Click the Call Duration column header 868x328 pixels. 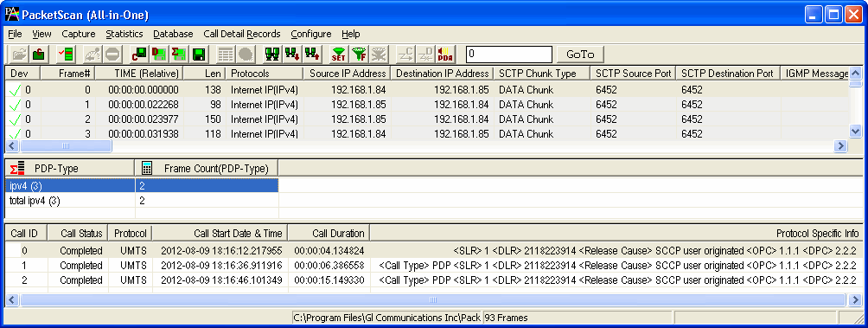tap(329, 234)
